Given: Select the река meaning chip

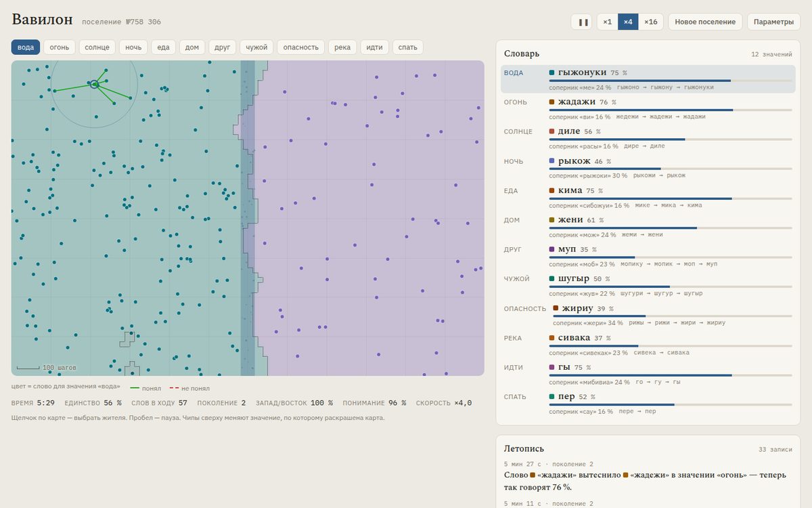Looking at the screenshot, I should tap(342, 47).
